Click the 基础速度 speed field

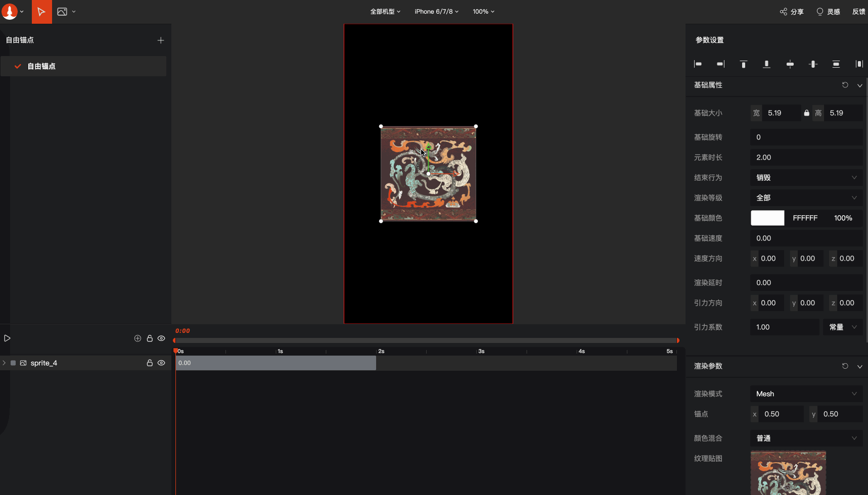pos(806,238)
